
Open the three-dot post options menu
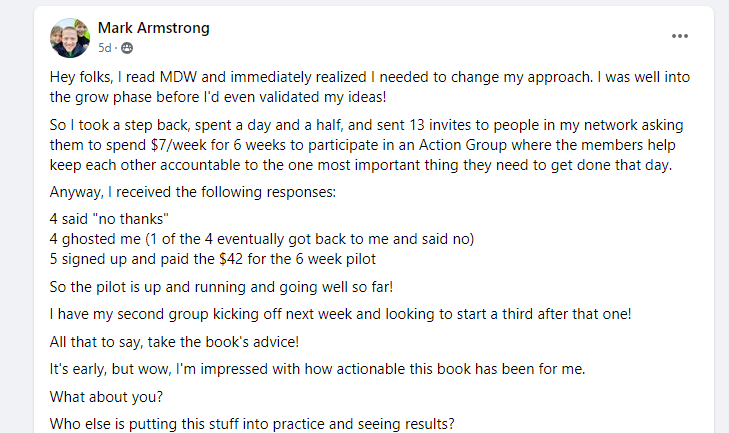pyautogui.click(x=680, y=36)
